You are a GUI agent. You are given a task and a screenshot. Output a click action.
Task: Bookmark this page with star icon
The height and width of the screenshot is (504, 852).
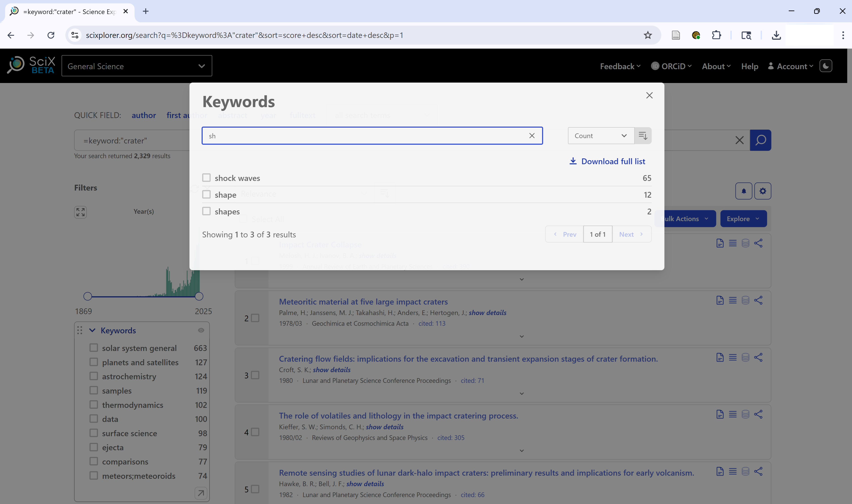[648, 35]
